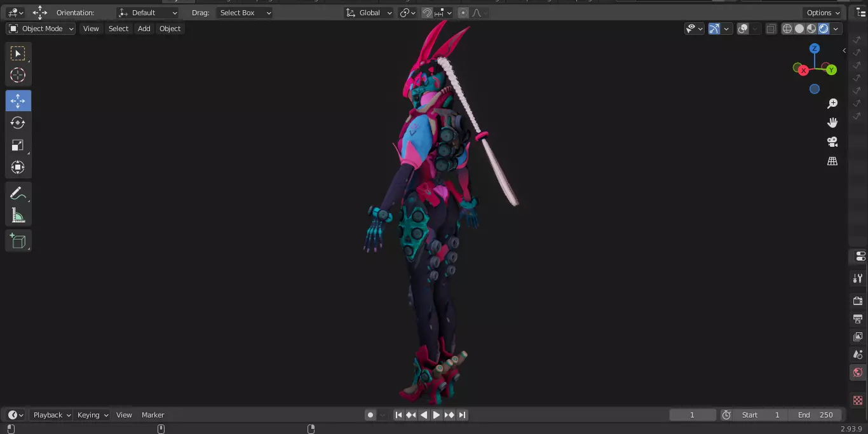Viewport: 868px width, 434px height.
Task: Click the red X axis gizmo
Action: point(803,70)
